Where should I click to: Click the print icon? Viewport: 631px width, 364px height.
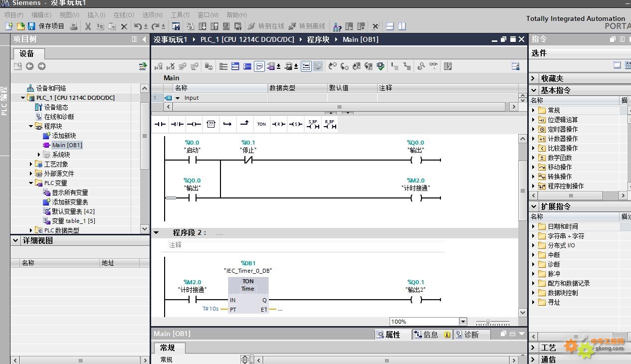tap(74, 26)
